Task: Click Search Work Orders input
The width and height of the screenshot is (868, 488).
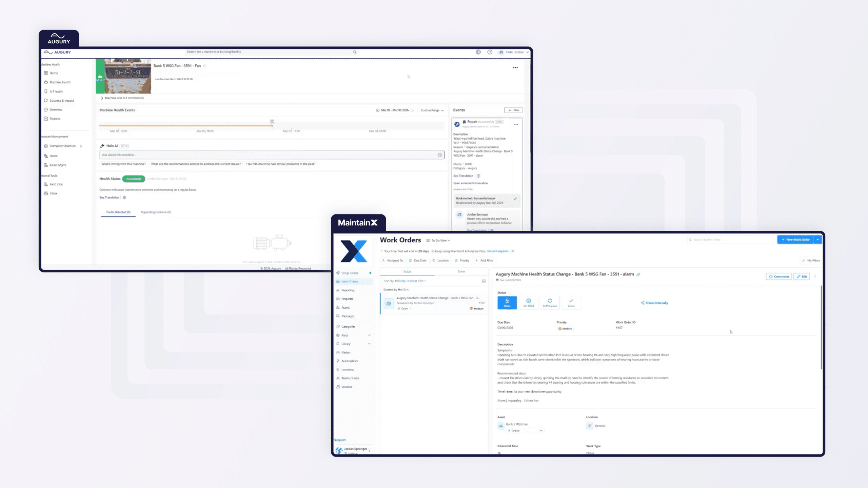Action: pyautogui.click(x=731, y=240)
